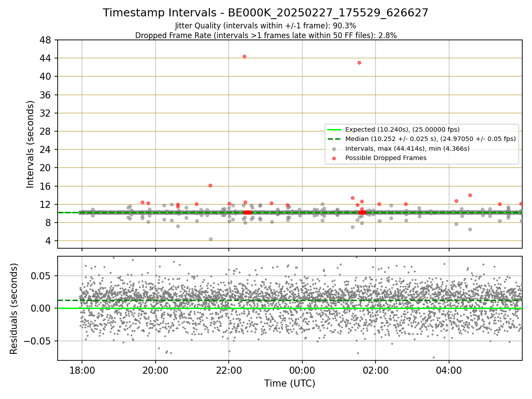The width and height of the screenshot is (532, 399).
Task: Click the red outlier point near 43 seconds
Action: pos(359,63)
